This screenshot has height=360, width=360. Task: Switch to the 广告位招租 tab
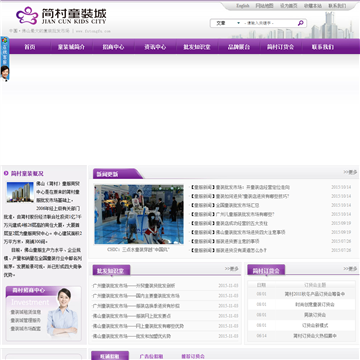tap(151, 356)
